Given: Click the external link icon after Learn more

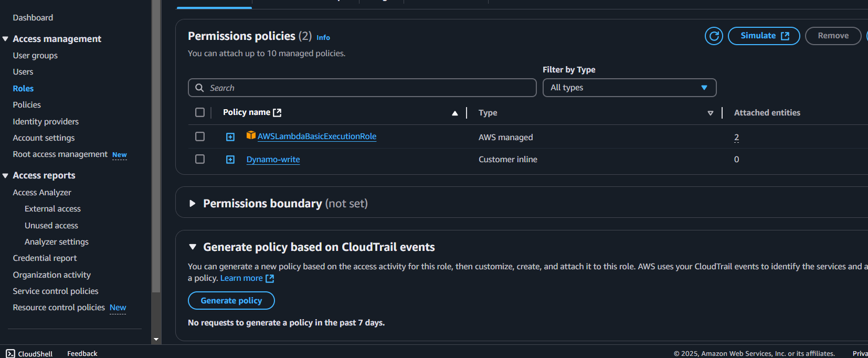Looking at the screenshot, I should point(270,278).
